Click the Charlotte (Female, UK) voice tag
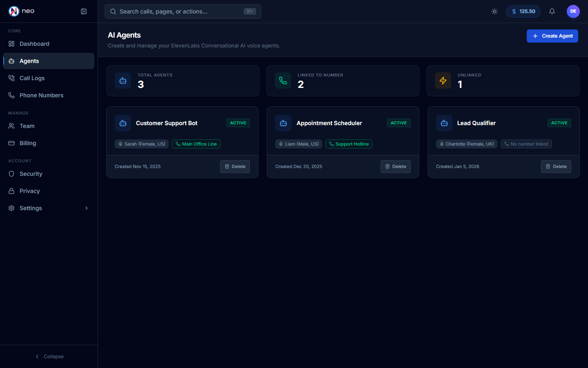Image resolution: width=588 pixels, height=368 pixels. pos(467,144)
